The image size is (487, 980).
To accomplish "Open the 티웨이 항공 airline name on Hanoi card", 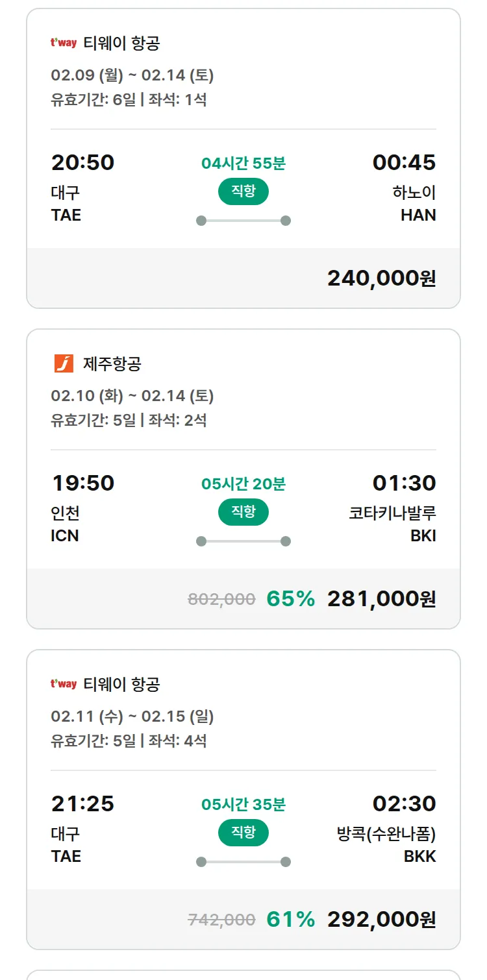I will tap(121, 43).
